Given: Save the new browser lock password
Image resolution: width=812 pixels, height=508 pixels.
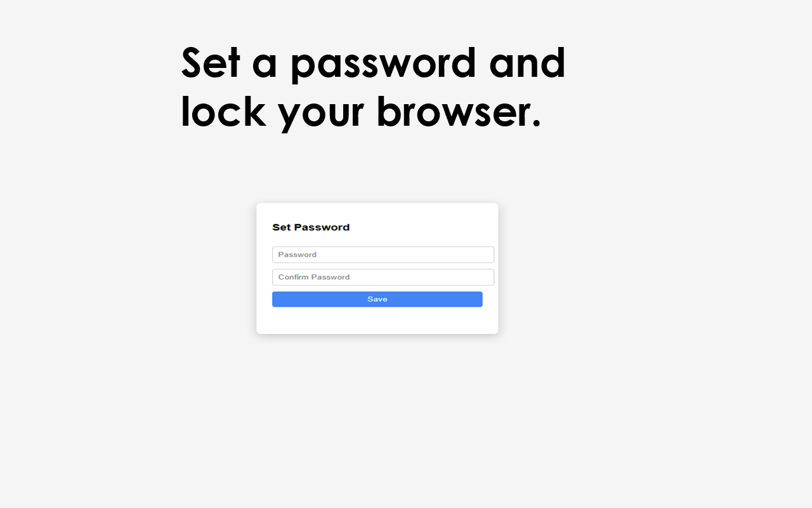Looking at the screenshot, I should 377,299.
